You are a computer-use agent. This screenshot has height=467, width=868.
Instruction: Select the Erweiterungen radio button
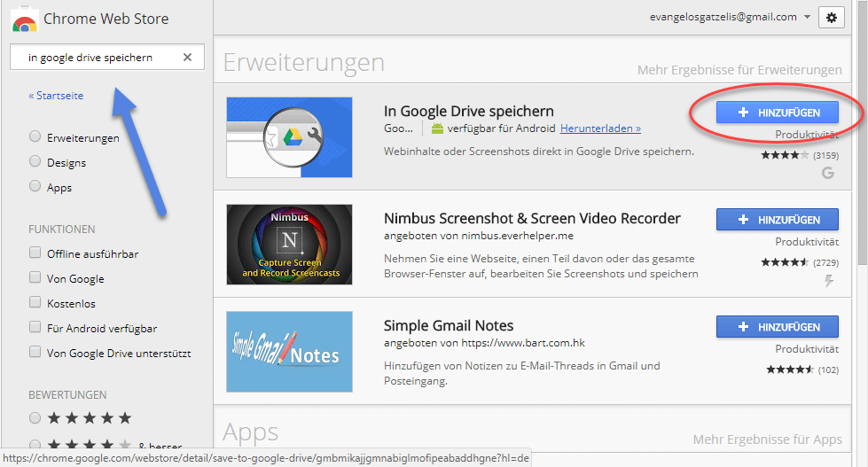tap(35, 137)
